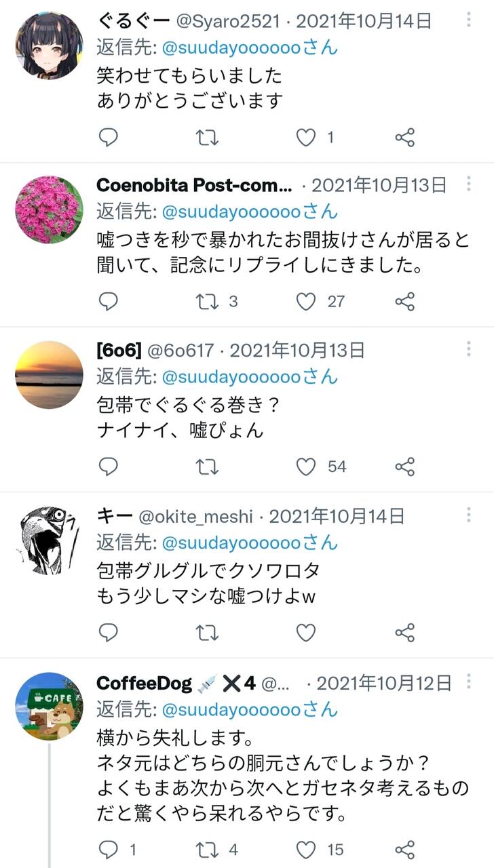Like [6o6]'s tweet with 54 likes
The width and height of the screenshot is (494, 868).
coord(306,467)
